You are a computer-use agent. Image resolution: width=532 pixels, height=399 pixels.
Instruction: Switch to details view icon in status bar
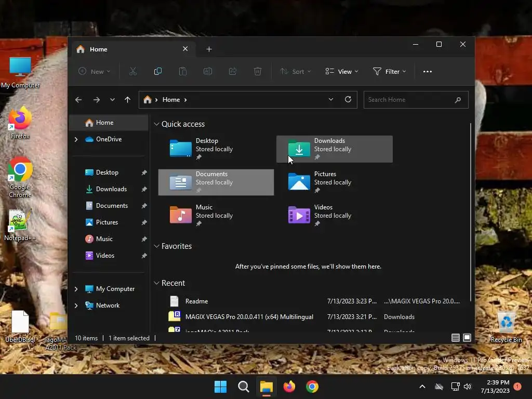point(455,338)
